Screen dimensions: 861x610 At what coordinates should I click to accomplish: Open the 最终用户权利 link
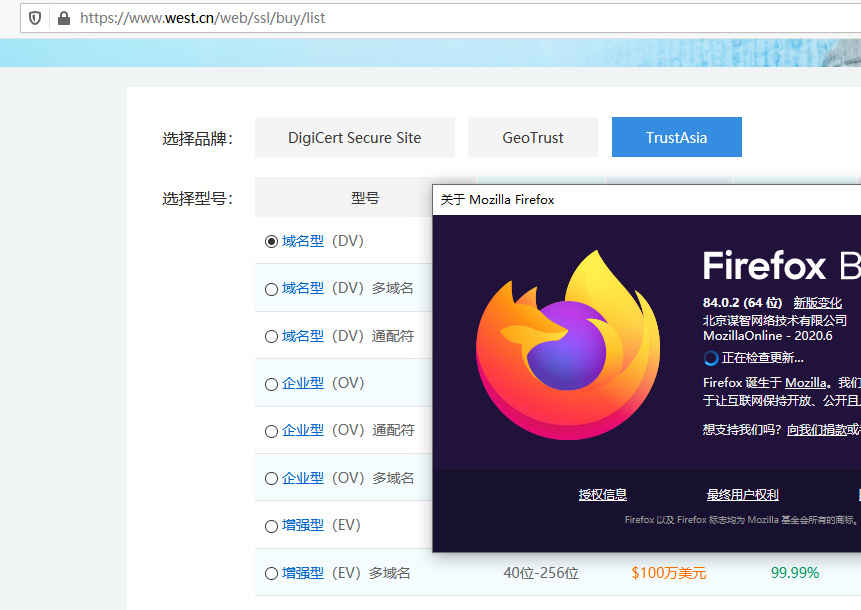point(742,495)
